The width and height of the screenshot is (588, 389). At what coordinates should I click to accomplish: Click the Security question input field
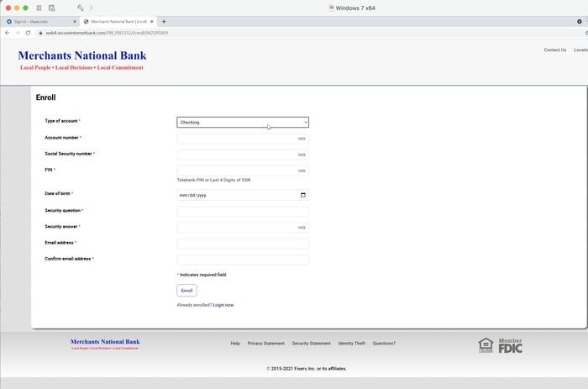coord(243,212)
